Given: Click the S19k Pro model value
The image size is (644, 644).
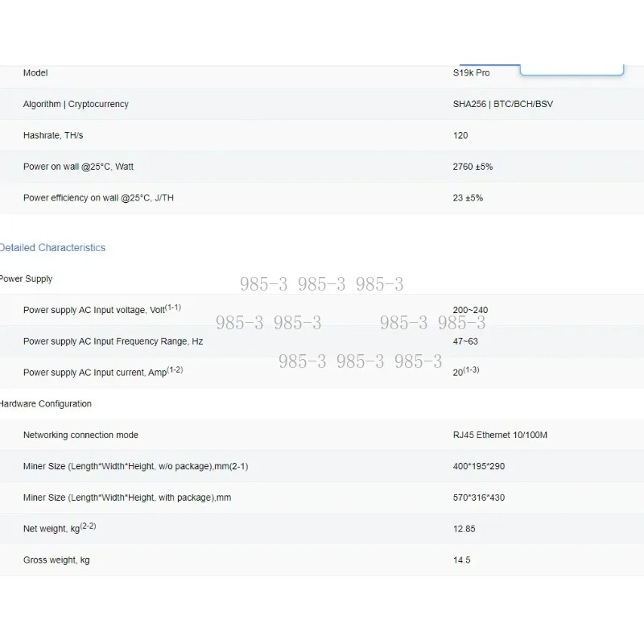Looking at the screenshot, I should [471, 73].
